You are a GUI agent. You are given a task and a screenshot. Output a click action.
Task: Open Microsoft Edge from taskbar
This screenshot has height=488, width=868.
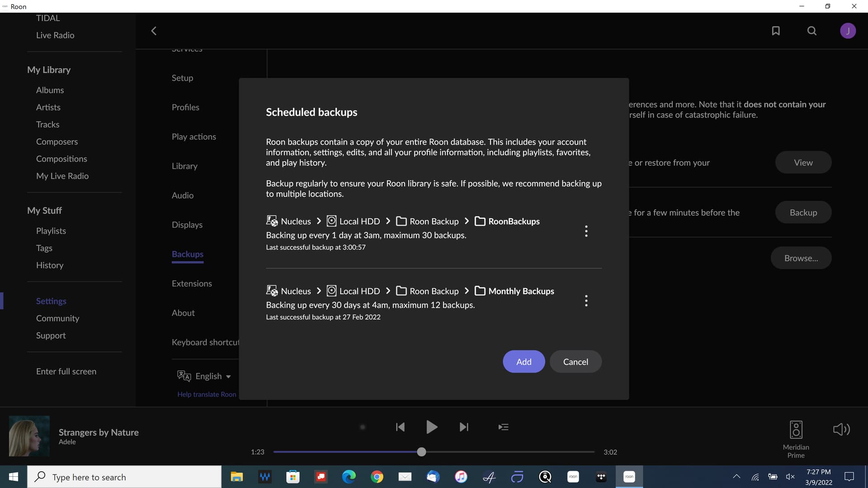point(349,477)
